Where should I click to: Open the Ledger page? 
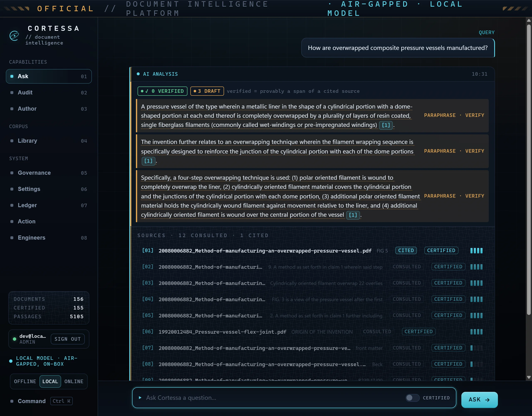[x=49, y=205]
